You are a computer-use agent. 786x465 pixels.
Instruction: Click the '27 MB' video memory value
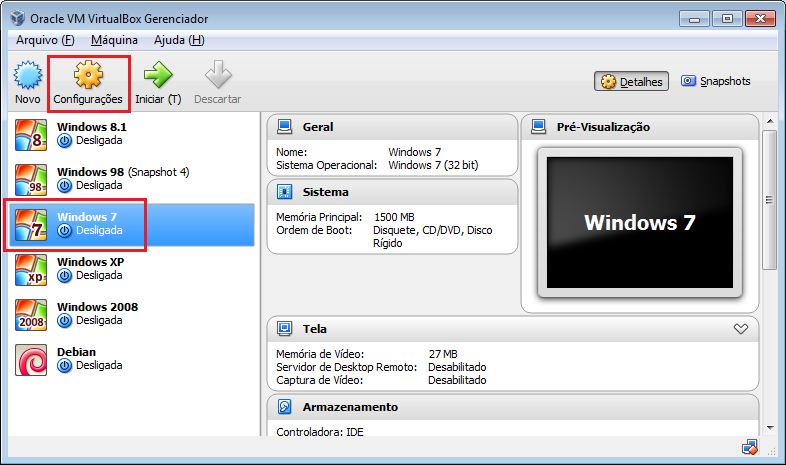tap(443, 354)
